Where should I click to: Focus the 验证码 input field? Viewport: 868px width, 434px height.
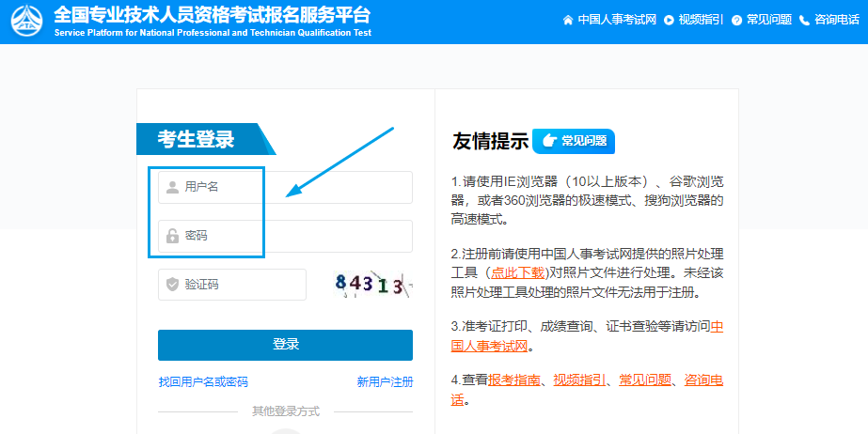click(232, 285)
